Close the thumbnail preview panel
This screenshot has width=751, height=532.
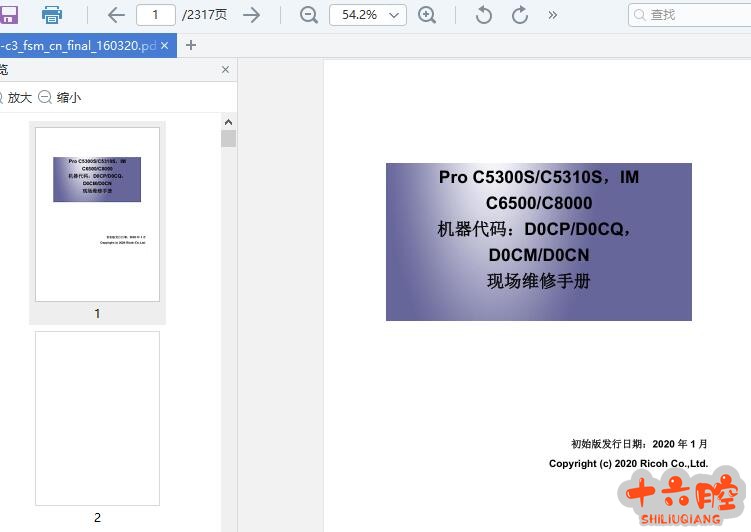point(225,70)
